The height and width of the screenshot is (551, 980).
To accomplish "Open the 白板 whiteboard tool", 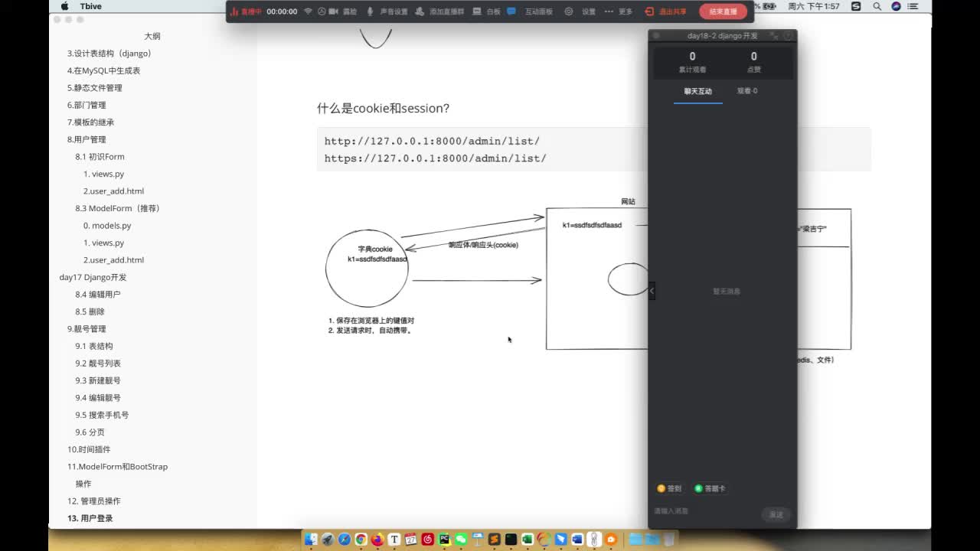I will point(487,11).
